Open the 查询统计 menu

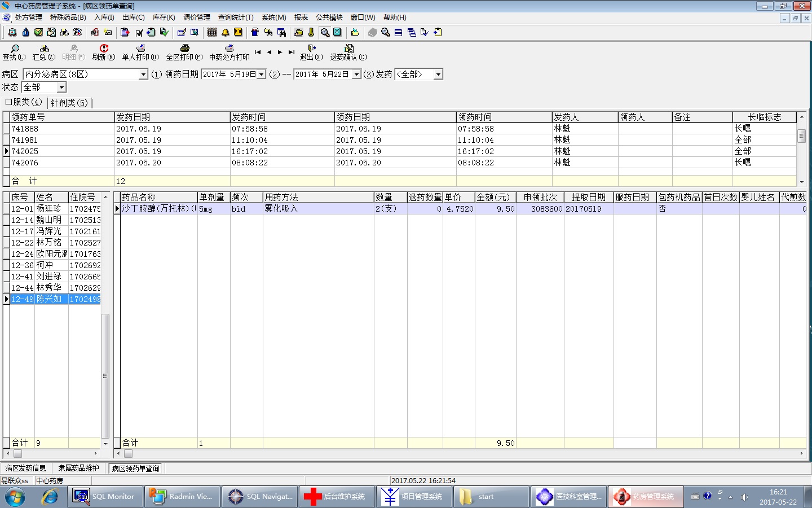pos(236,17)
